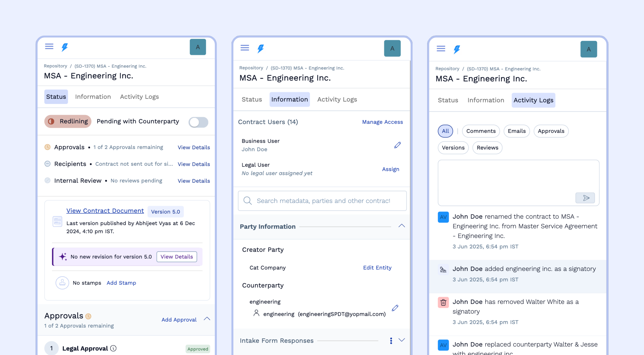Click the Redlining status badge
The width and height of the screenshot is (644, 355).
coord(68,121)
